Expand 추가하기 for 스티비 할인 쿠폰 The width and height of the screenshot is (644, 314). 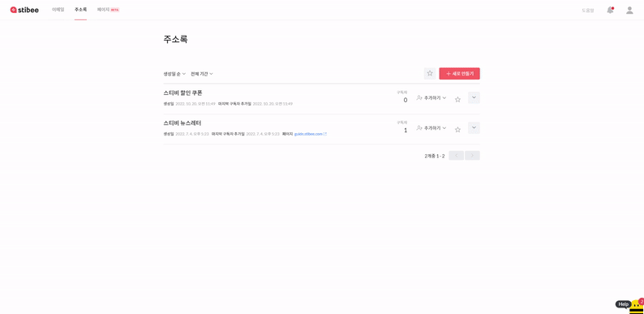pyautogui.click(x=431, y=98)
